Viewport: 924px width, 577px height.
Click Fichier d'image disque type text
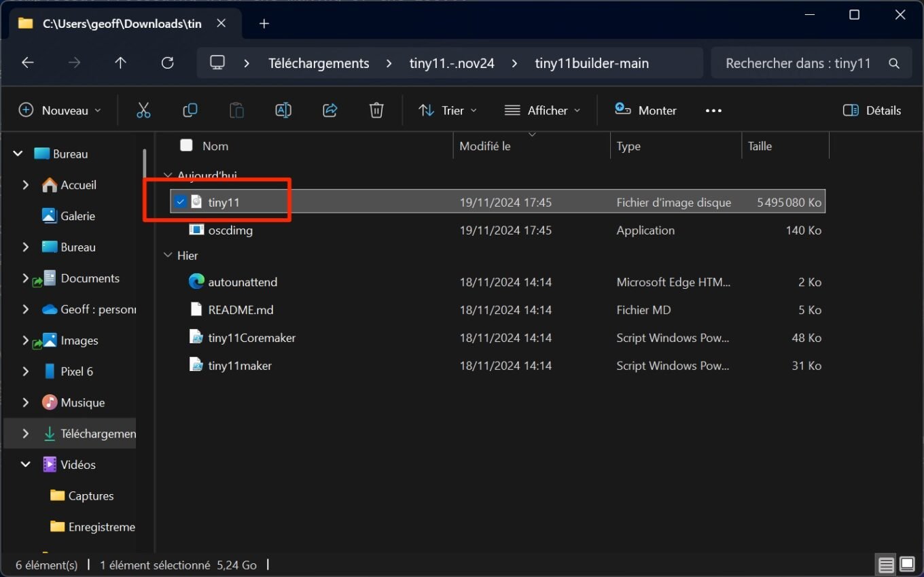click(x=674, y=203)
